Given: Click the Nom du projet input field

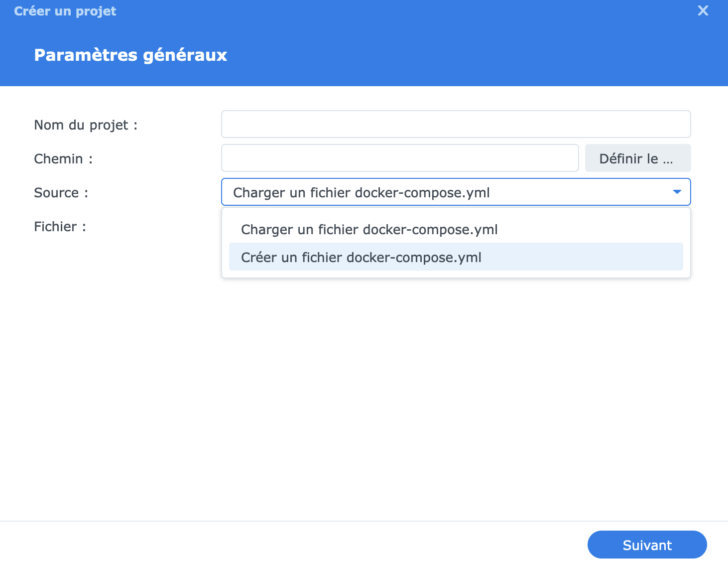Looking at the screenshot, I should [456, 124].
